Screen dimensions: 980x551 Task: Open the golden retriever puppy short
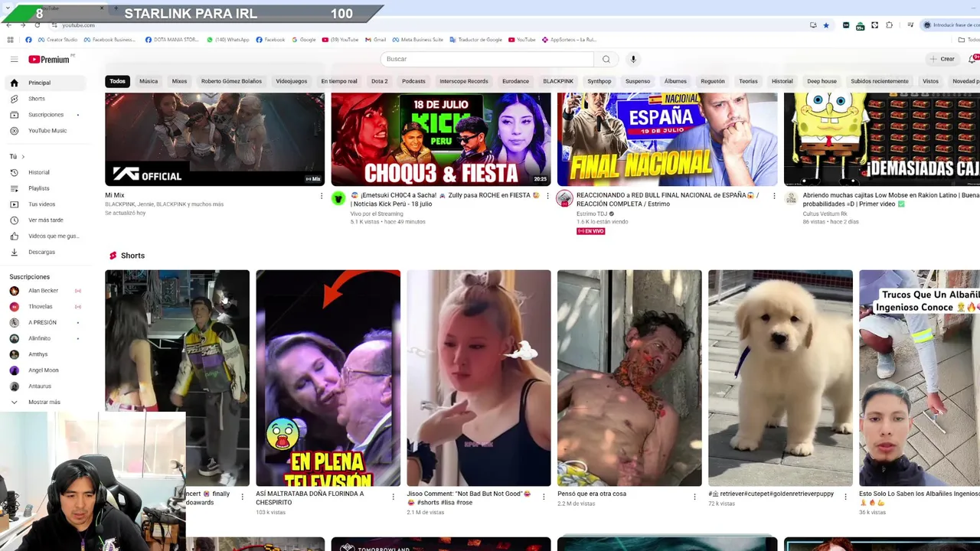coord(780,378)
